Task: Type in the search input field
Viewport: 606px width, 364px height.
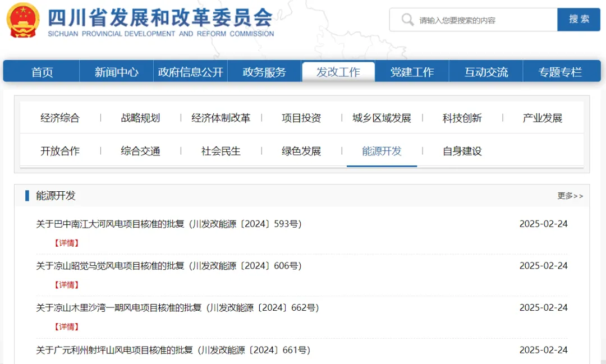Action: pyautogui.click(x=483, y=20)
